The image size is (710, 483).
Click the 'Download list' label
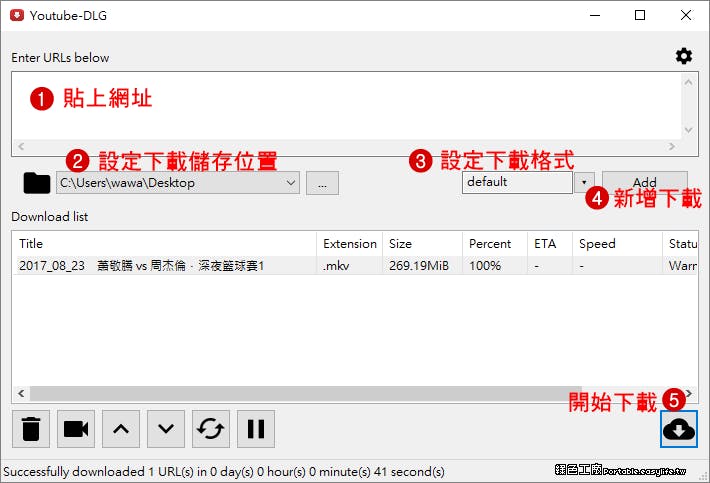pos(49,216)
